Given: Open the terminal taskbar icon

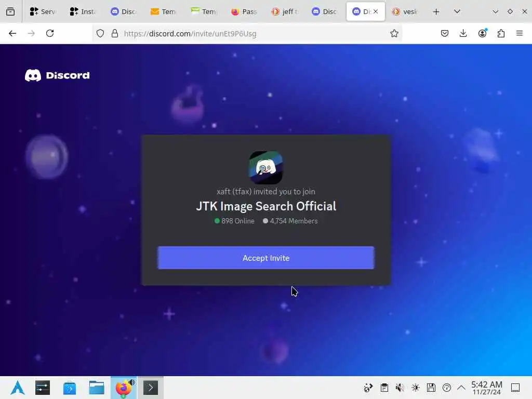Looking at the screenshot, I should tap(151, 388).
